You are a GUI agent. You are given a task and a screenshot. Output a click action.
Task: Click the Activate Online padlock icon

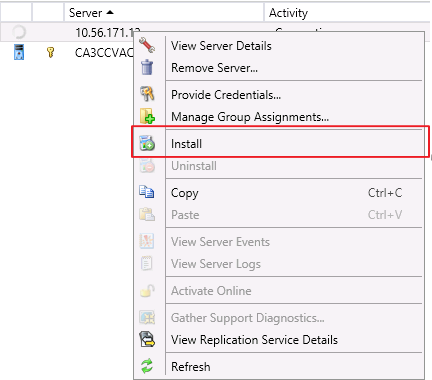click(147, 290)
